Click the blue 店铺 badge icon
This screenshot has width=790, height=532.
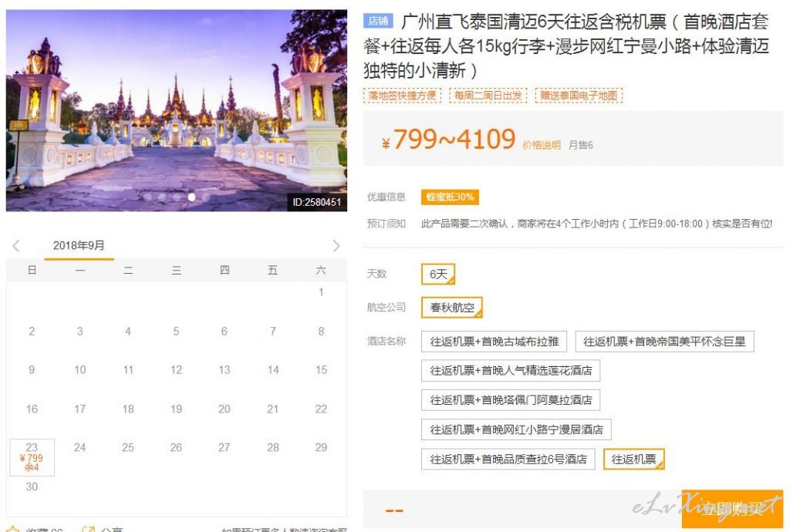[x=378, y=21]
